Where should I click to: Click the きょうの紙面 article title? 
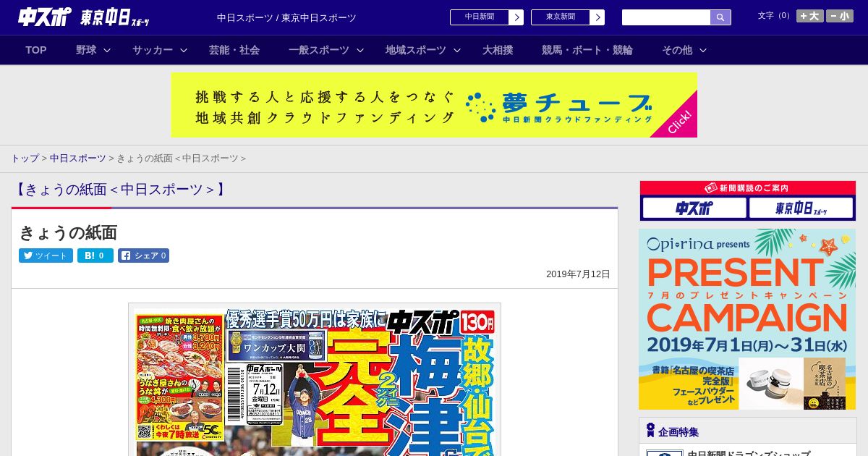(68, 232)
